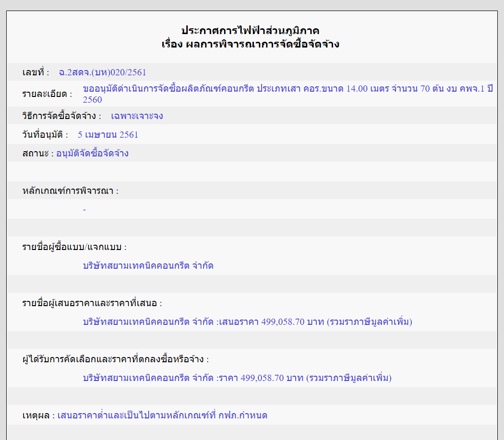
Task: Click the dash value under หลักเกณฑ์การพิจารณา
Action: pyautogui.click(x=84, y=210)
